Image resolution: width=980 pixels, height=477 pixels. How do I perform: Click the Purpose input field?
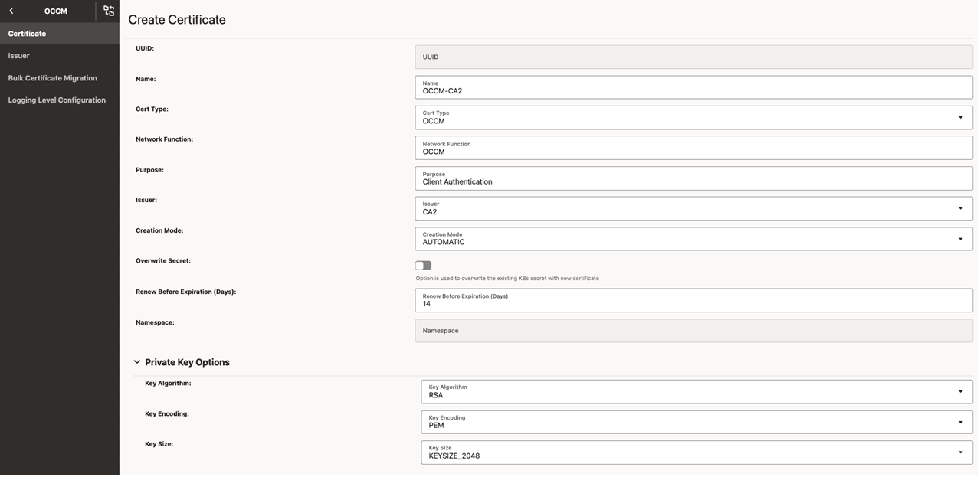[693, 178]
